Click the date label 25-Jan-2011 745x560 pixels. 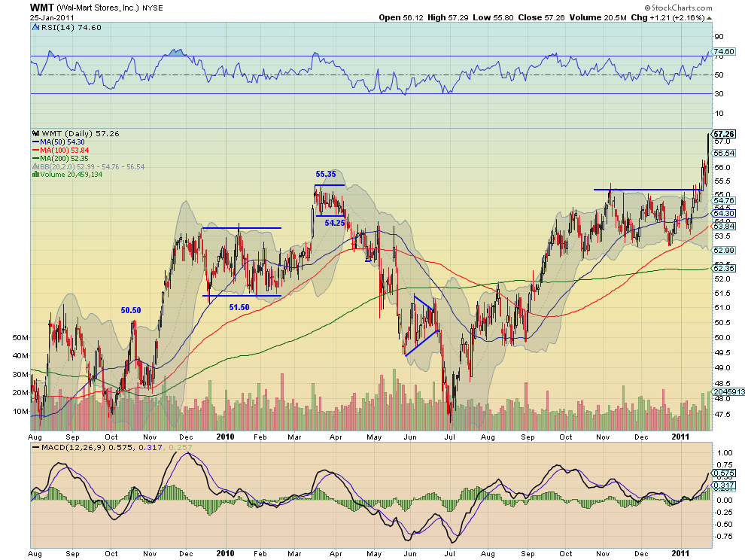click(x=52, y=18)
